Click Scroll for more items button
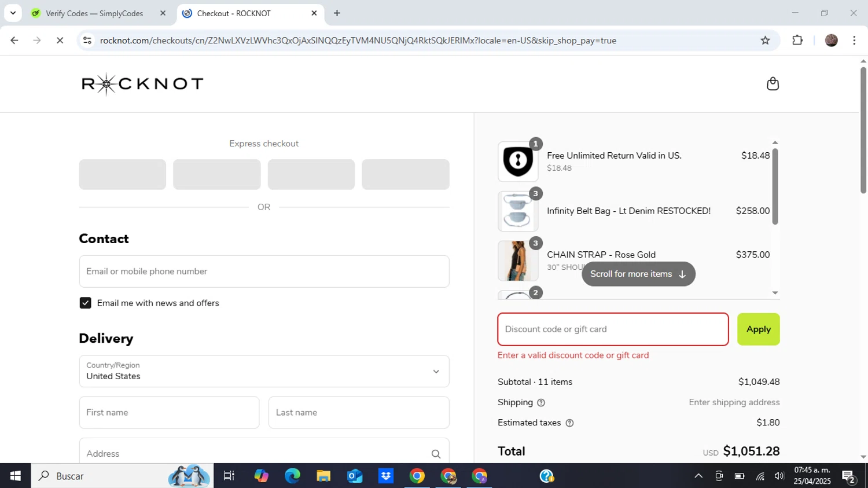Image resolution: width=868 pixels, height=488 pixels. 638,274
